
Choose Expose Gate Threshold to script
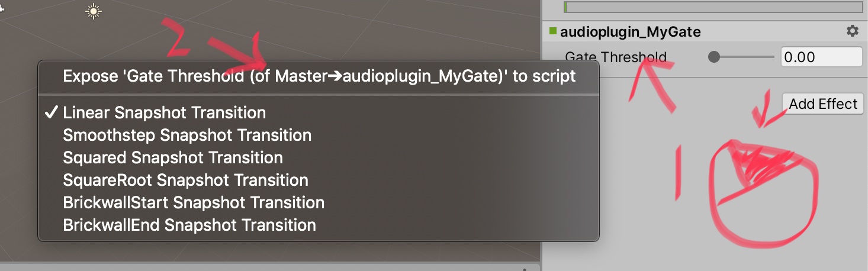319,76
